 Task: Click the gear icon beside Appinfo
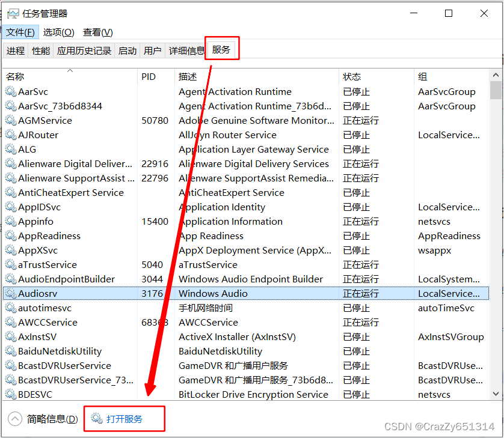[x=11, y=222]
